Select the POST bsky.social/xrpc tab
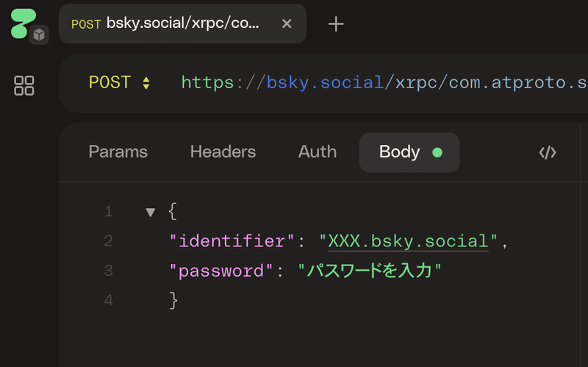Image resolution: width=588 pixels, height=367 pixels. click(182, 24)
